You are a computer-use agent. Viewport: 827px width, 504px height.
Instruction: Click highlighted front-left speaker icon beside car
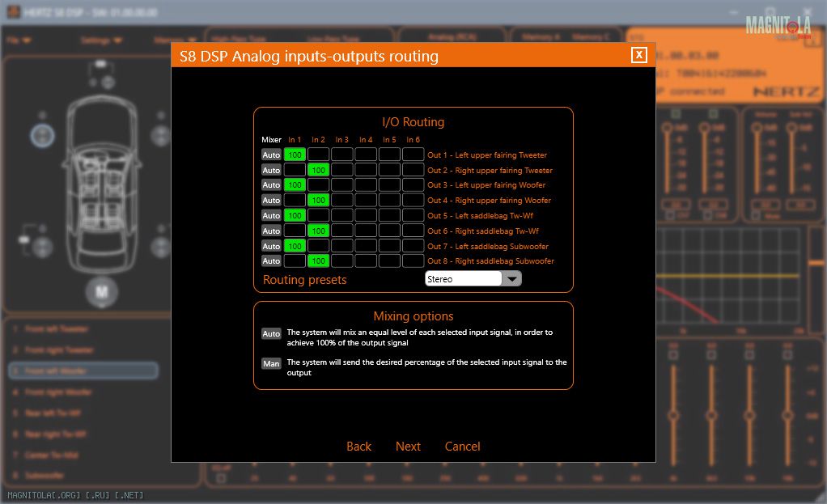pyautogui.click(x=42, y=135)
